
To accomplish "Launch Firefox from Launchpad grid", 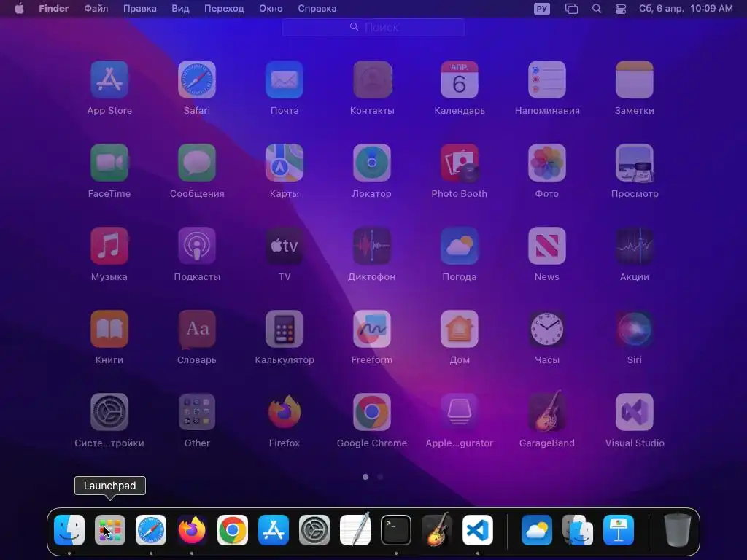I will (285, 412).
